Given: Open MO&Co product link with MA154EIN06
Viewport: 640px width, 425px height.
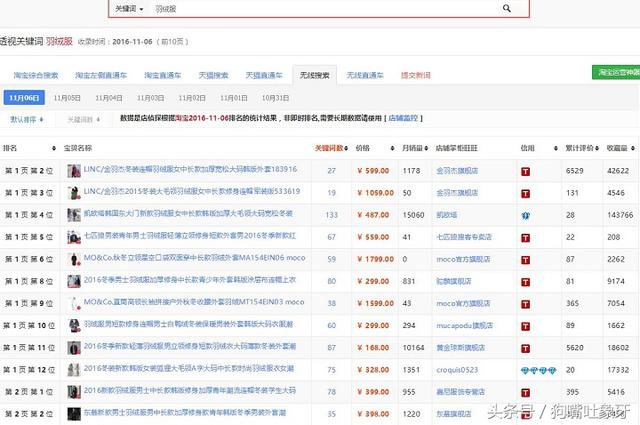Looking at the screenshot, I should point(194,258).
